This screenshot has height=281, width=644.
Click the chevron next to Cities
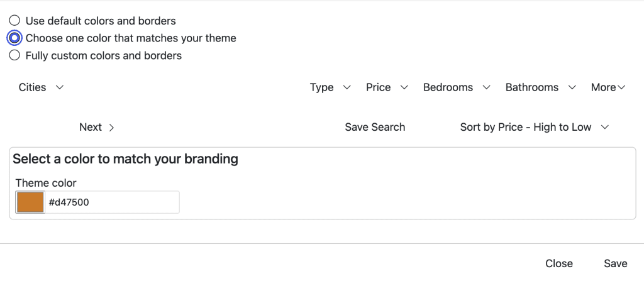[60, 87]
